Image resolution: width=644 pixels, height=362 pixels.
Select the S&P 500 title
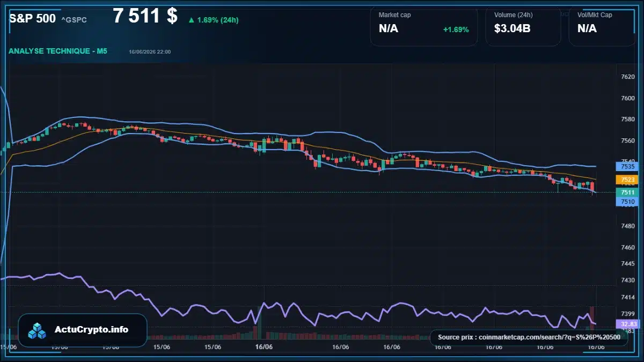[x=32, y=18]
